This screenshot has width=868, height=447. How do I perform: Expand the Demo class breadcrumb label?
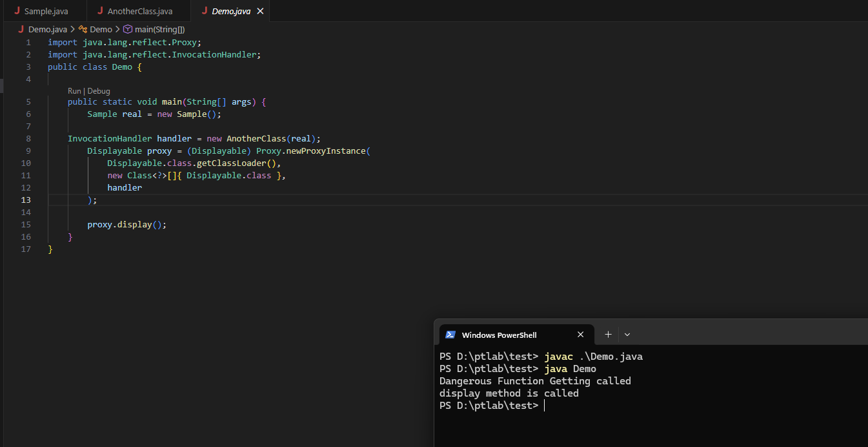(x=101, y=30)
